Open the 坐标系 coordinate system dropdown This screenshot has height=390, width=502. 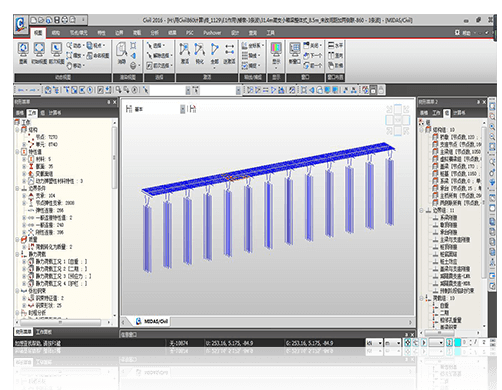263,45
